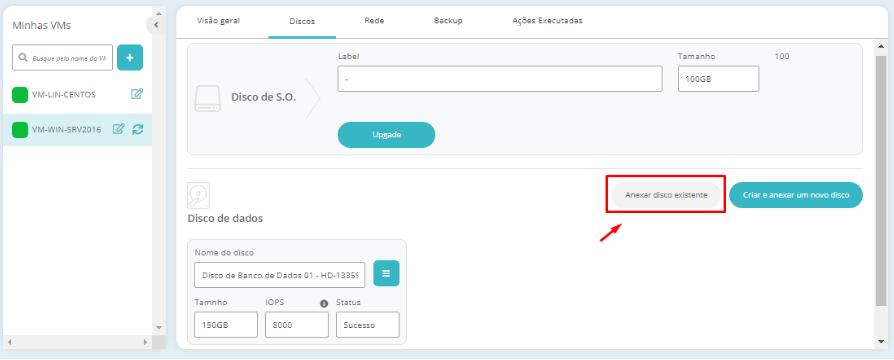The height and width of the screenshot is (360, 894).
Task: Click the green status square of VM-LIN-CENTOS
Action: click(x=20, y=95)
